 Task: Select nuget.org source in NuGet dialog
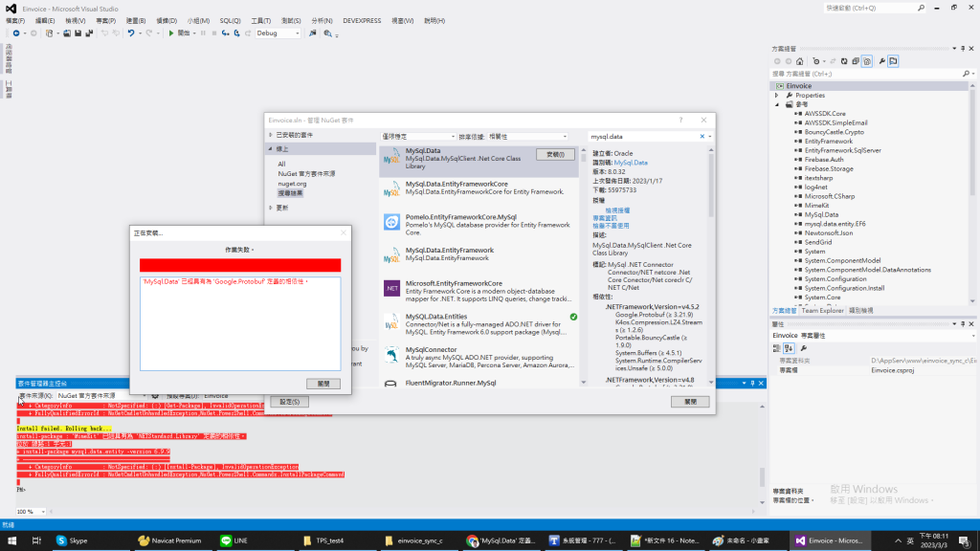pyautogui.click(x=292, y=184)
